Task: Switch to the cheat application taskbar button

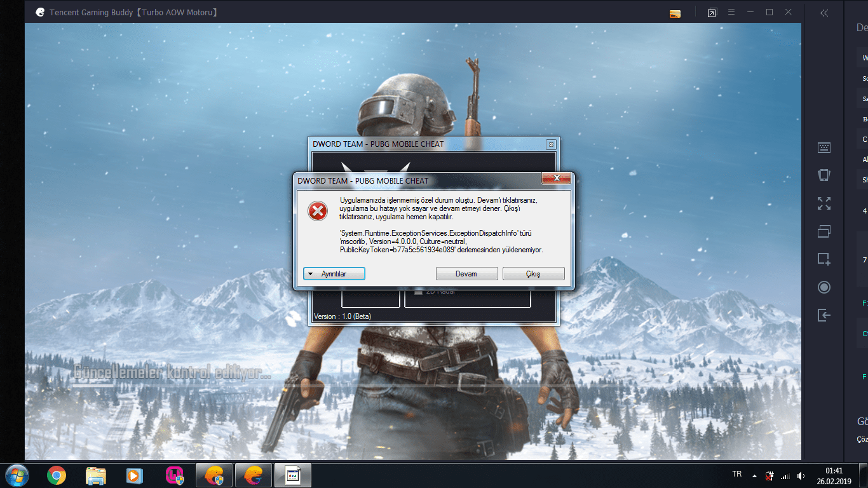Action: (293, 475)
